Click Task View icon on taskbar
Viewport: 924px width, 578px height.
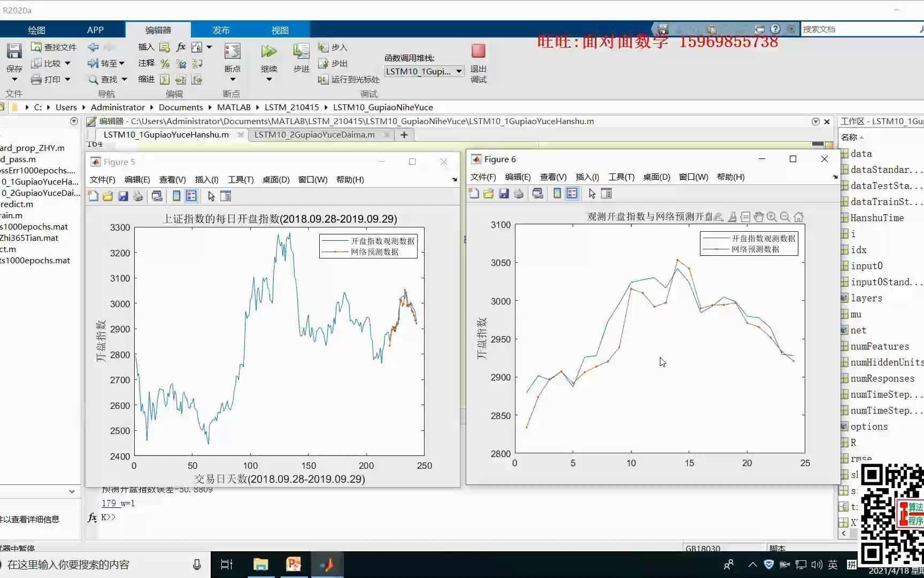click(x=227, y=565)
